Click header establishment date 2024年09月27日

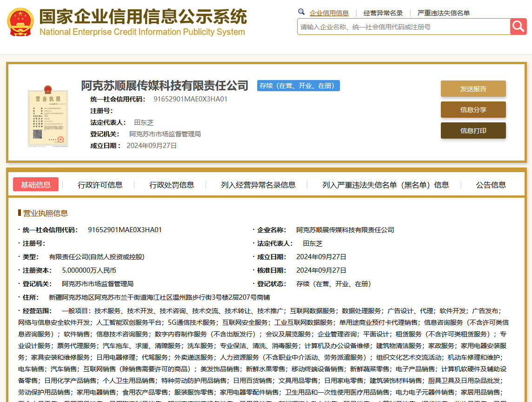coord(152,146)
